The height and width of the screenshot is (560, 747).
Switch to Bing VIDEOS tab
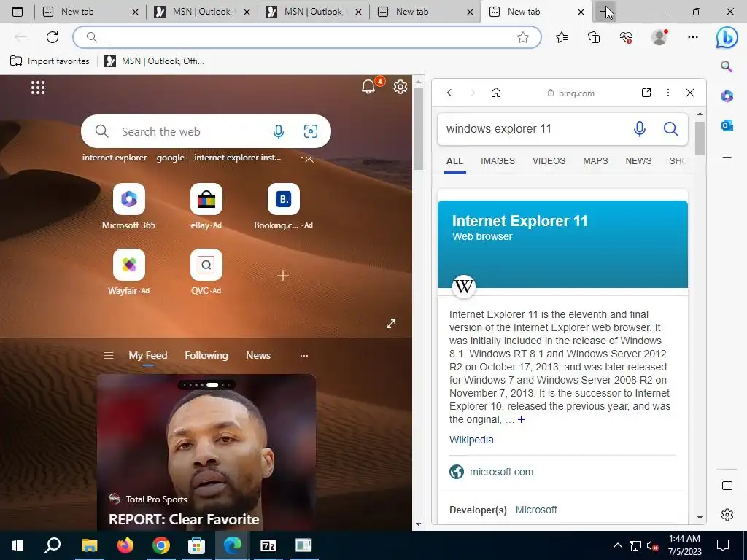549,161
